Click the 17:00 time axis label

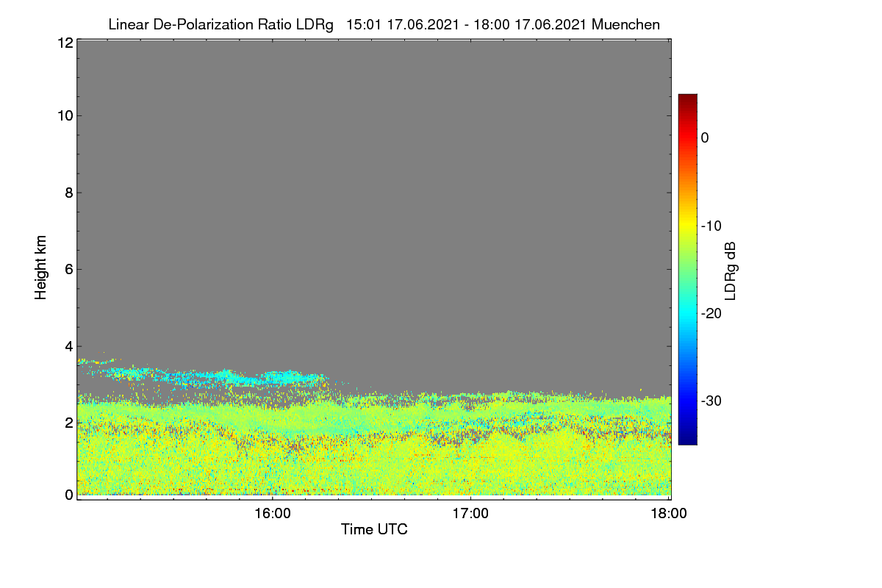point(470,514)
